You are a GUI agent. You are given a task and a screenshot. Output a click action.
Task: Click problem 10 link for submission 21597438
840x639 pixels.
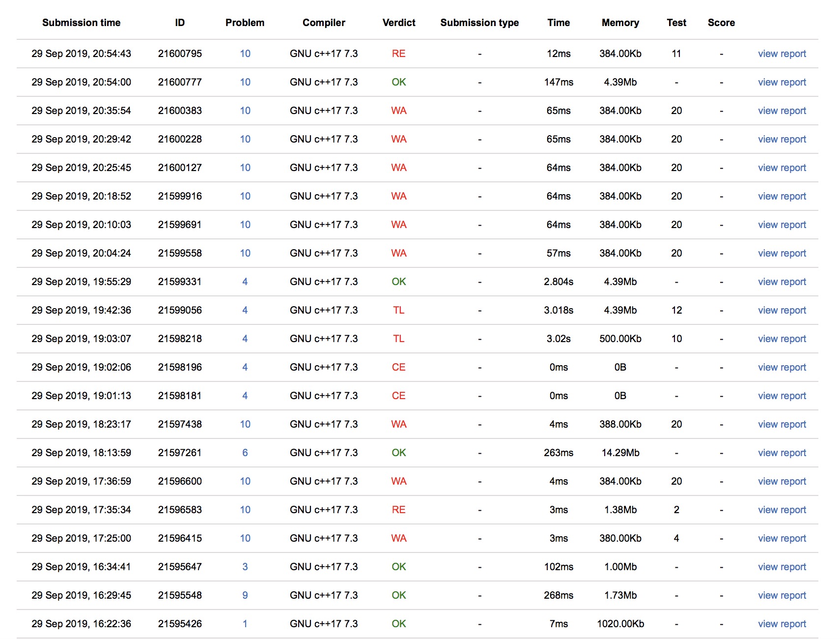(245, 424)
